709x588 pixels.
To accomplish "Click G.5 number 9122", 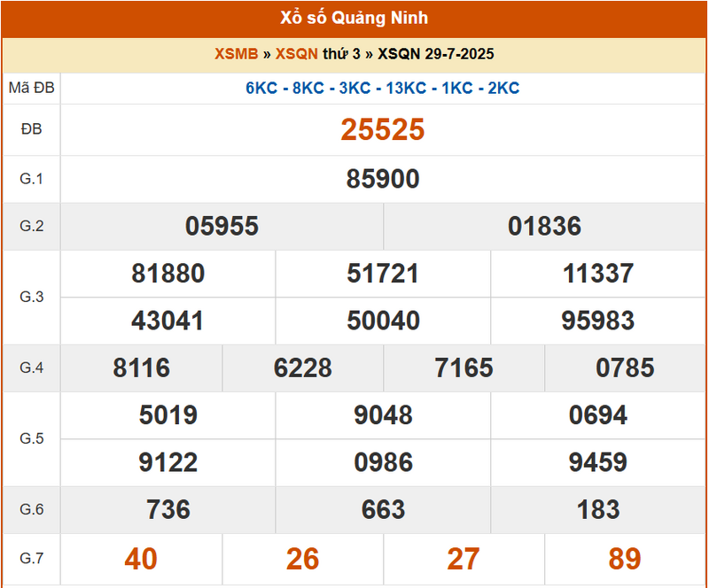I will coord(168,462).
